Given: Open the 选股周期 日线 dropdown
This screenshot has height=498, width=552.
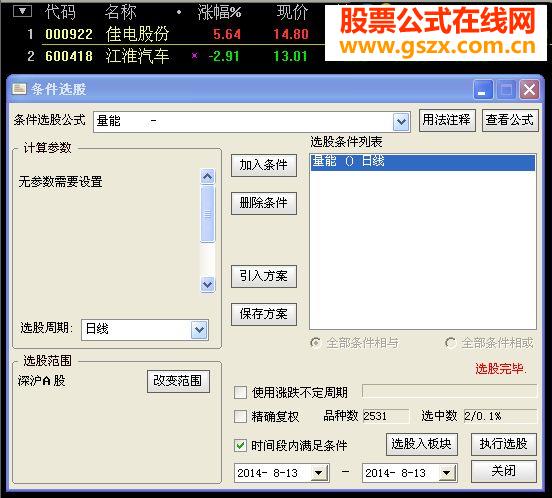Looking at the screenshot, I should coord(199,330).
